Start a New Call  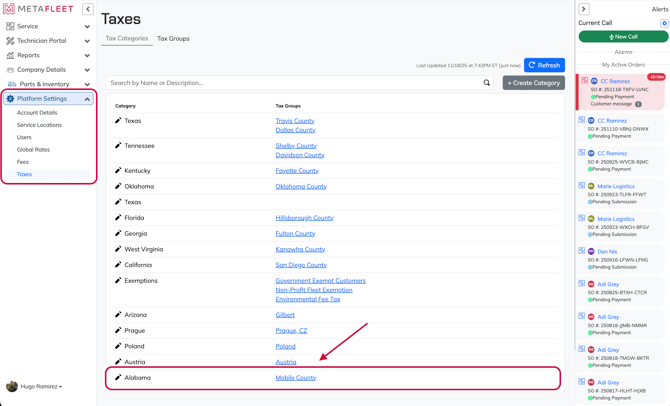[x=623, y=37]
